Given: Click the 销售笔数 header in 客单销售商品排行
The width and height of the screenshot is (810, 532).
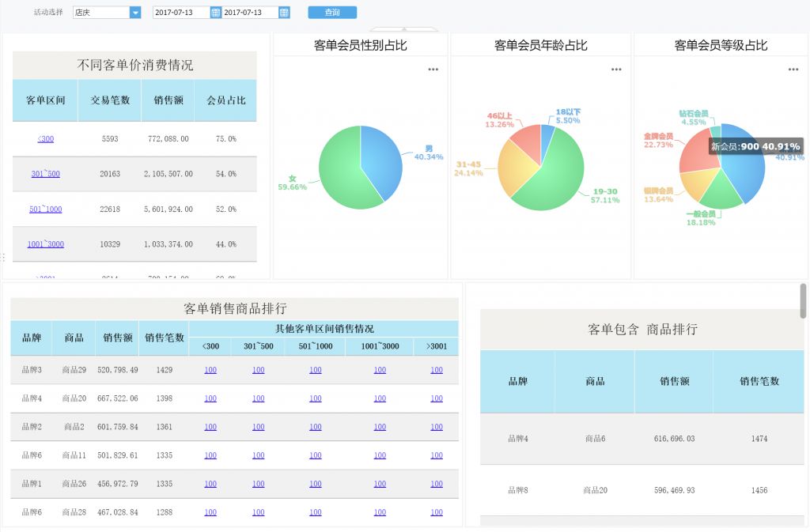Looking at the screenshot, I should (165, 338).
